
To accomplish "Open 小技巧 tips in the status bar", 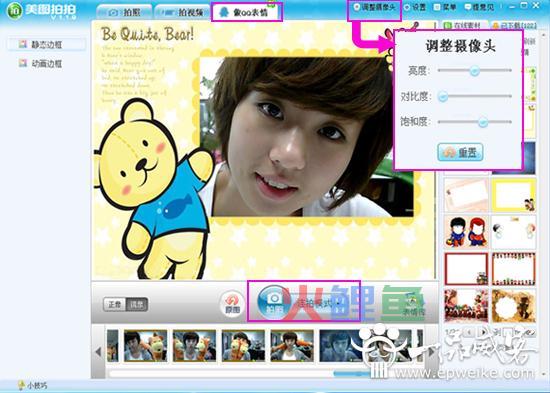I will coord(33,385).
